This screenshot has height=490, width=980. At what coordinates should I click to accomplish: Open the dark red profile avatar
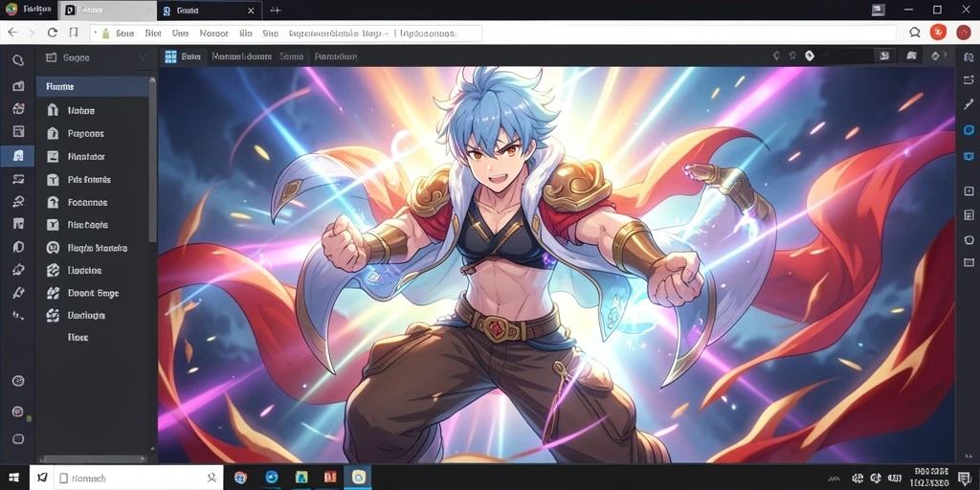[963, 33]
